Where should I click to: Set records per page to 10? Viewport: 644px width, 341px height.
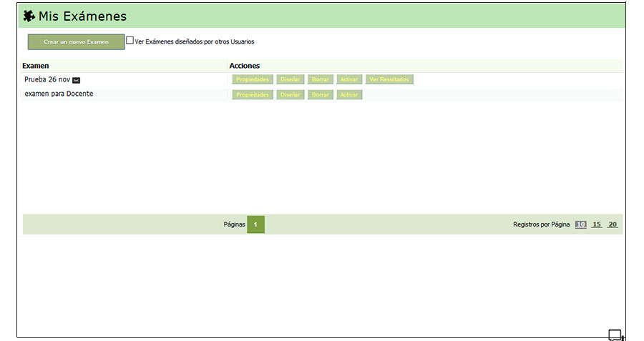pyautogui.click(x=580, y=224)
